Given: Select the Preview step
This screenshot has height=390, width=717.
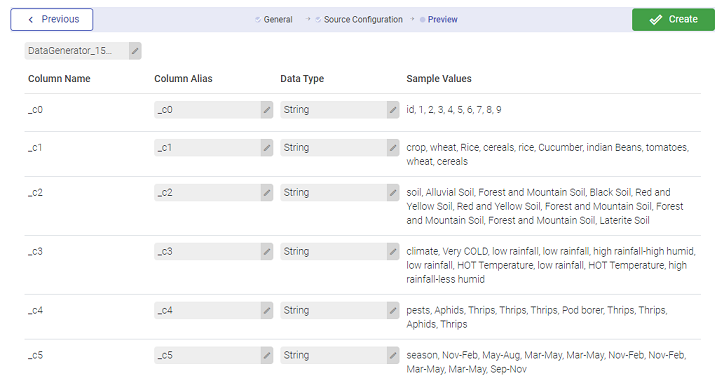Looking at the screenshot, I should pos(442,20).
